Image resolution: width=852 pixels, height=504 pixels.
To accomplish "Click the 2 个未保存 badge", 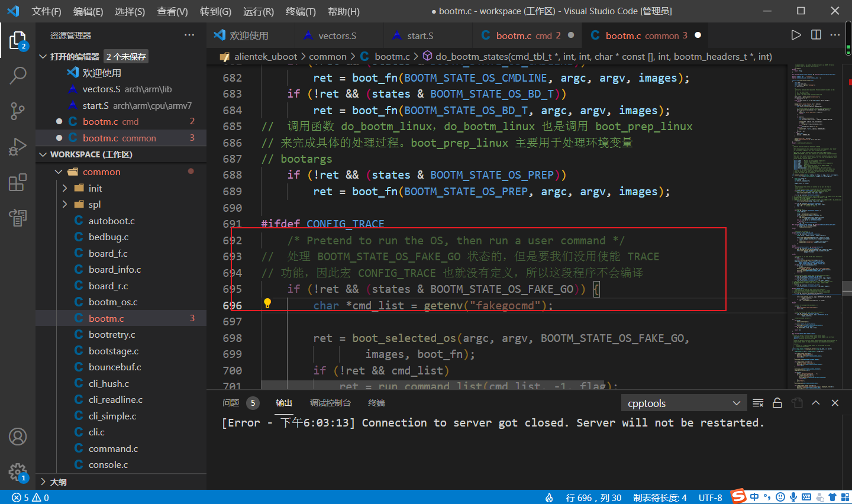I will pyautogui.click(x=126, y=57).
